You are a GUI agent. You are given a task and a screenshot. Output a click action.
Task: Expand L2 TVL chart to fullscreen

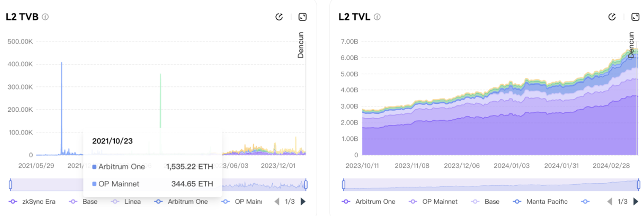pyautogui.click(x=635, y=17)
